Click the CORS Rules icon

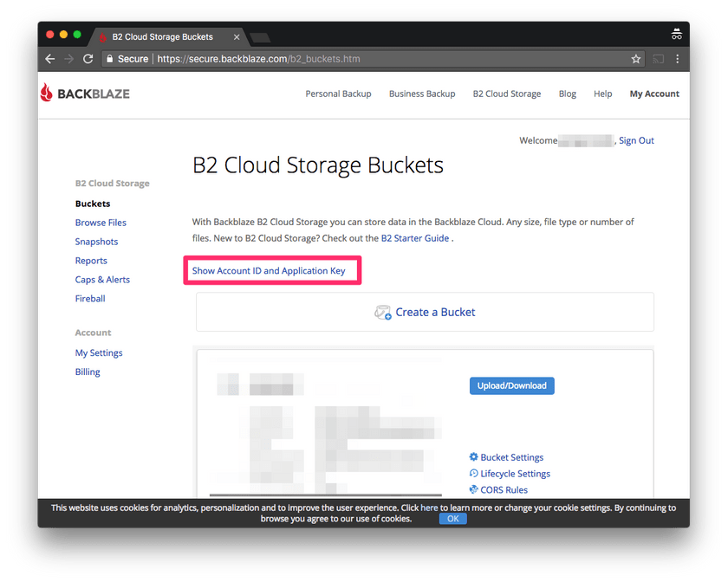[473, 489]
